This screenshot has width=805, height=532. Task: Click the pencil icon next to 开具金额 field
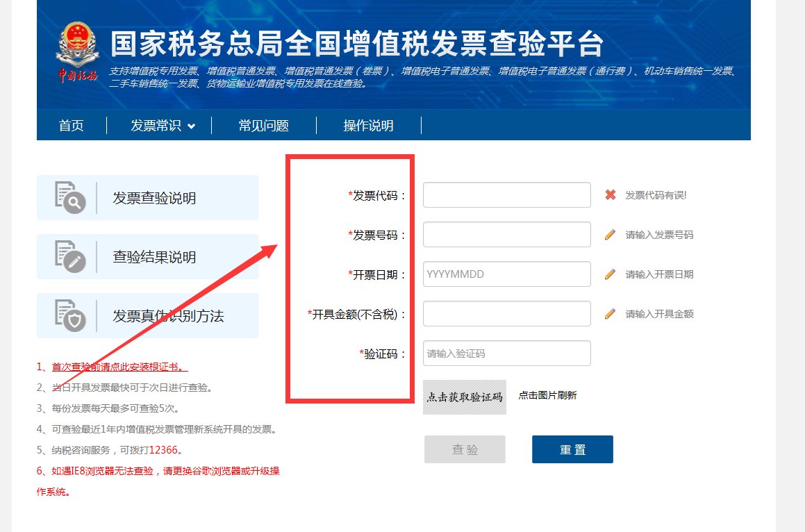point(609,313)
